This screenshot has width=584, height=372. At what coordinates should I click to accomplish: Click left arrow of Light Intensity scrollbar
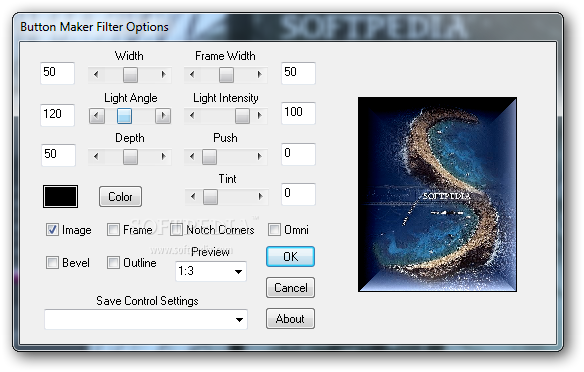point(192,116)
